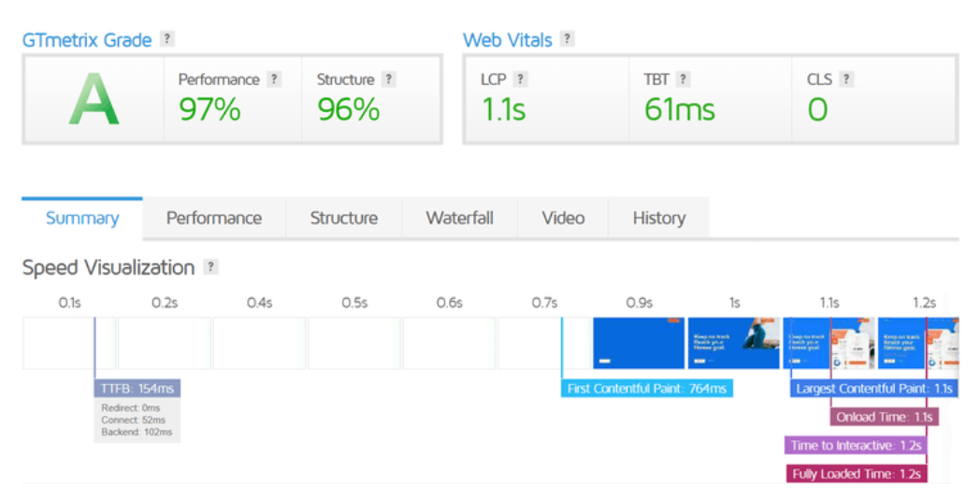Click the 0.7s timeline label

(544, 303)
